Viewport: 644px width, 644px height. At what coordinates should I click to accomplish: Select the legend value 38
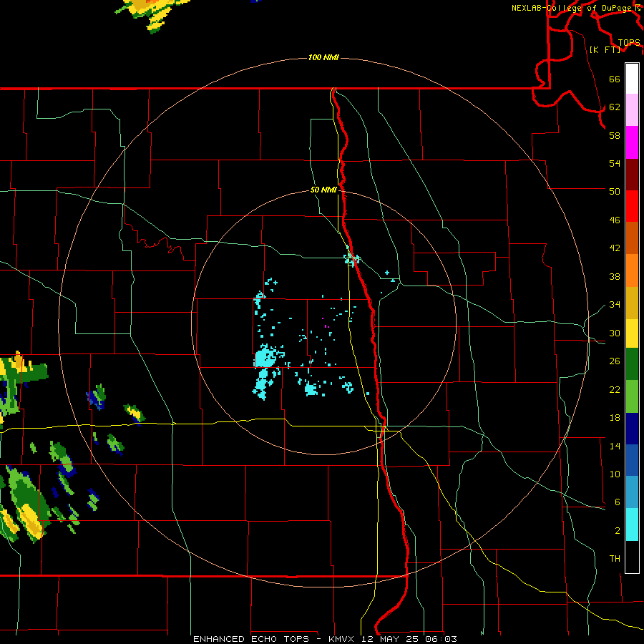click(x=615, y=277)
